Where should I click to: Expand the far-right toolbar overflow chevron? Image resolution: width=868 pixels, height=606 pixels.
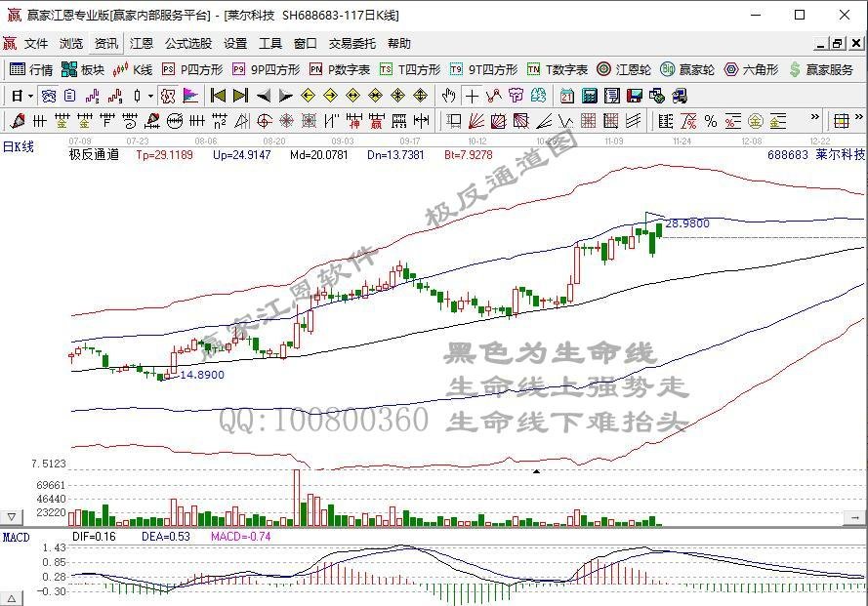pos(858,117)
